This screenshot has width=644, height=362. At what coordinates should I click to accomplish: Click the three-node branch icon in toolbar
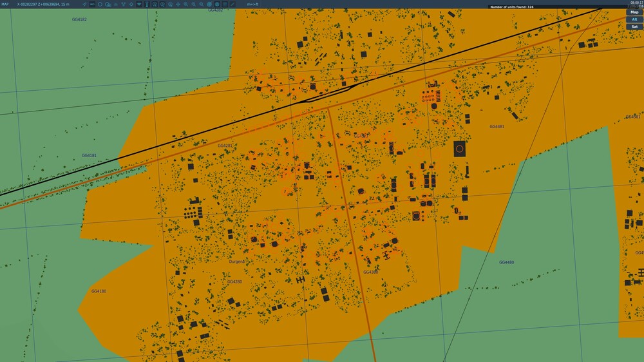[123, 4]
